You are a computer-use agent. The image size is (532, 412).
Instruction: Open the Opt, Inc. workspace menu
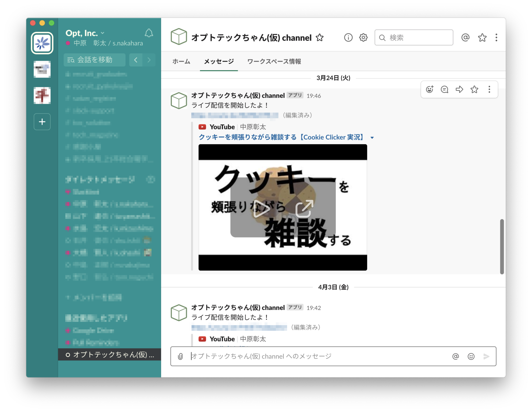pos(85,33)
